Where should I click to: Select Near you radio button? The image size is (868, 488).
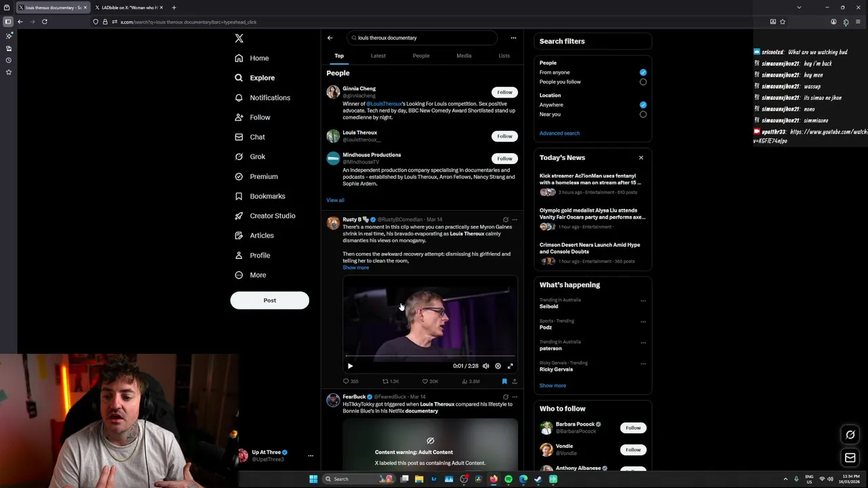(643, 115)
